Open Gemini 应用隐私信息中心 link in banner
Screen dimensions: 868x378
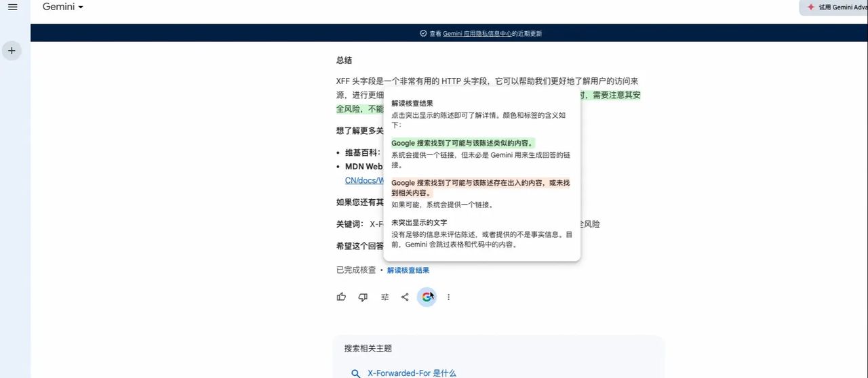click(x=477, y=33)
